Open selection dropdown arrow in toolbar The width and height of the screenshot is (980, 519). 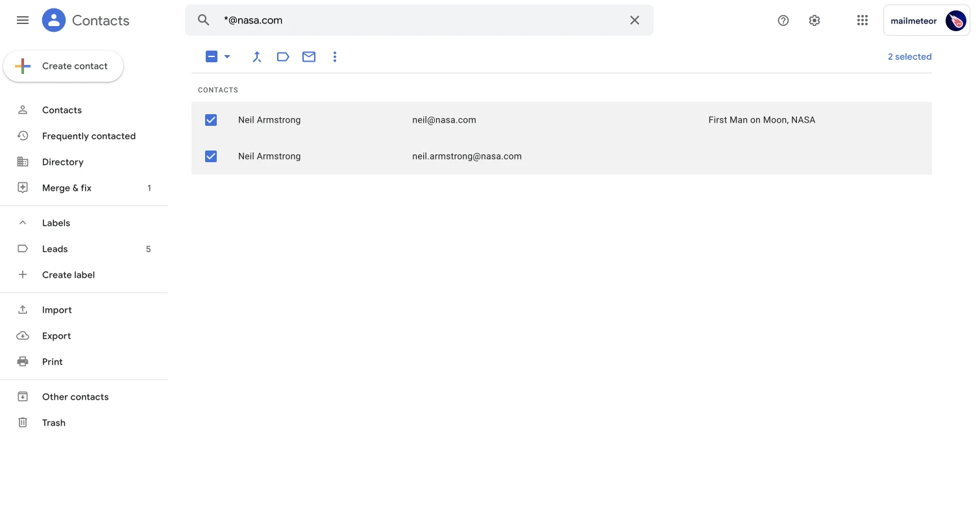[x=227, y=56]
